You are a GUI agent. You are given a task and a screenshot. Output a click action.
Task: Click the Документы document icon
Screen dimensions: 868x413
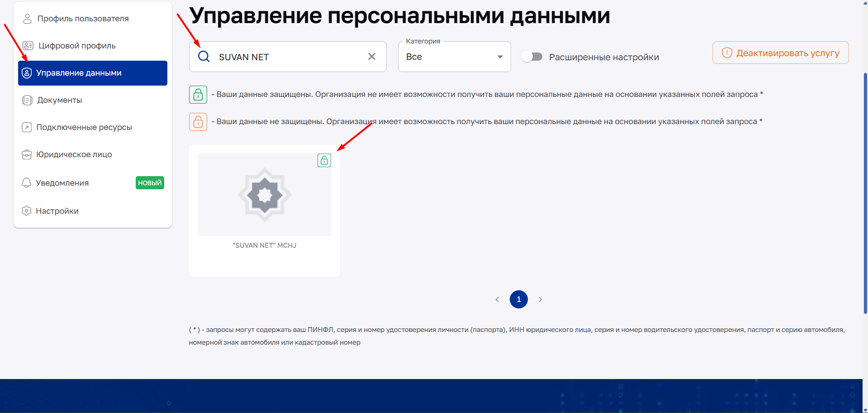pyautogui.click(x=27, y=100)
